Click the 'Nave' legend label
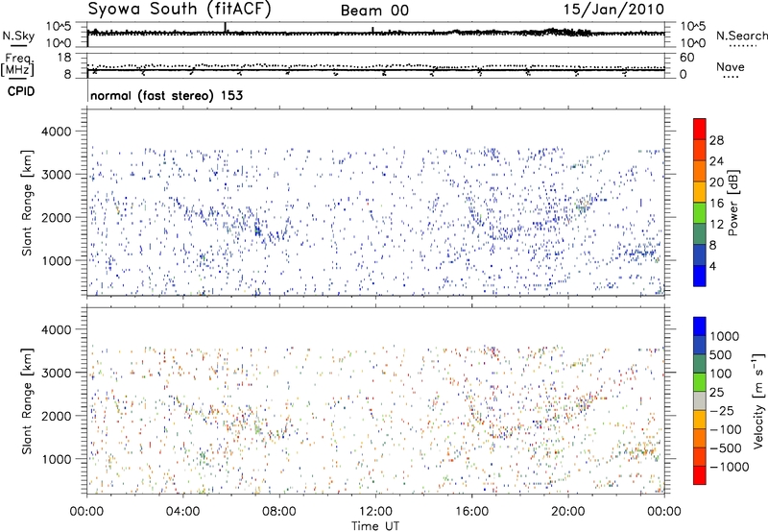The height and width of the screenshot is (532, 768). click(731, 67)
